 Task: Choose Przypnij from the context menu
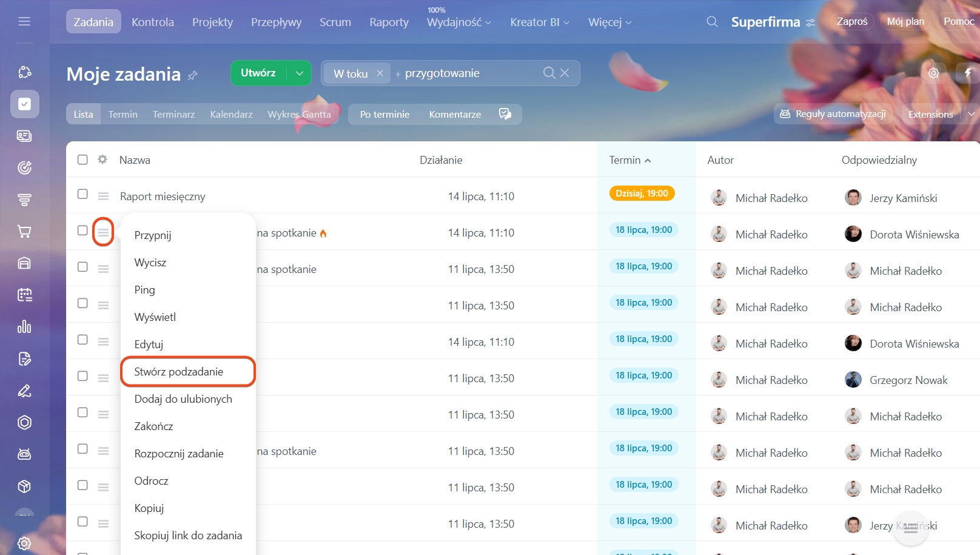tap(153, 235)
